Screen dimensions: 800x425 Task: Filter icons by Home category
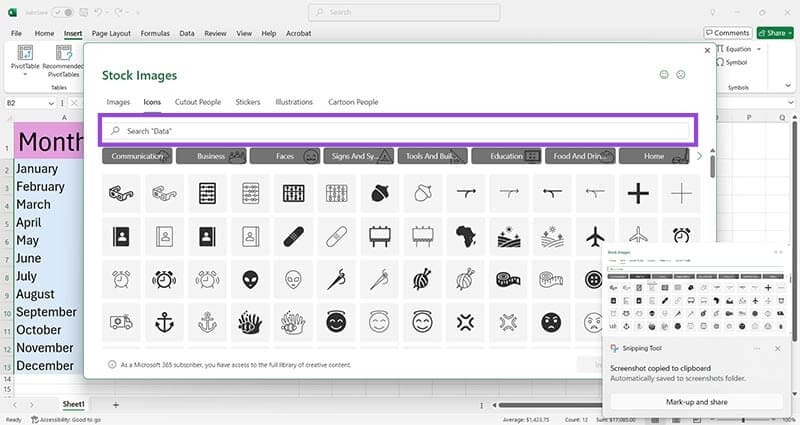click(654, 156)
